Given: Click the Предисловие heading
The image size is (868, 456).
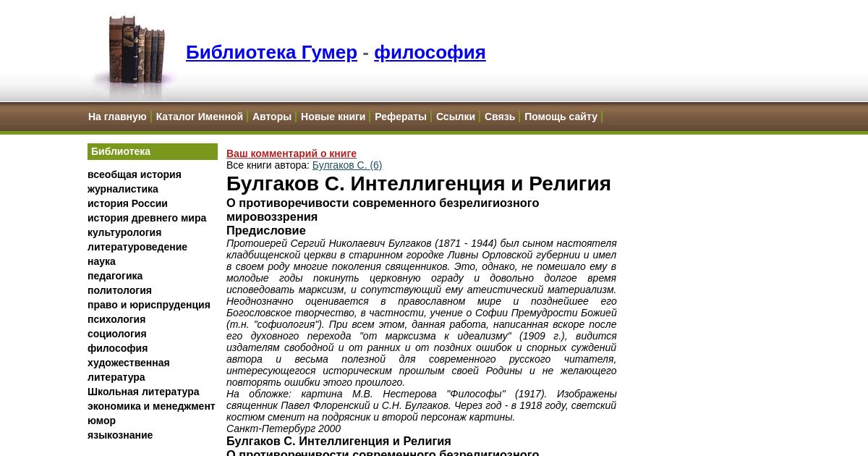Looking at the screenshot, I should pyautogui.click(x=266, y=231).
